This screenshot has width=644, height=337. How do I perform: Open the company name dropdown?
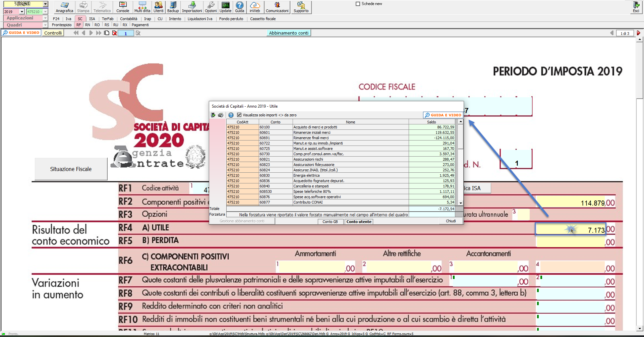46,4
